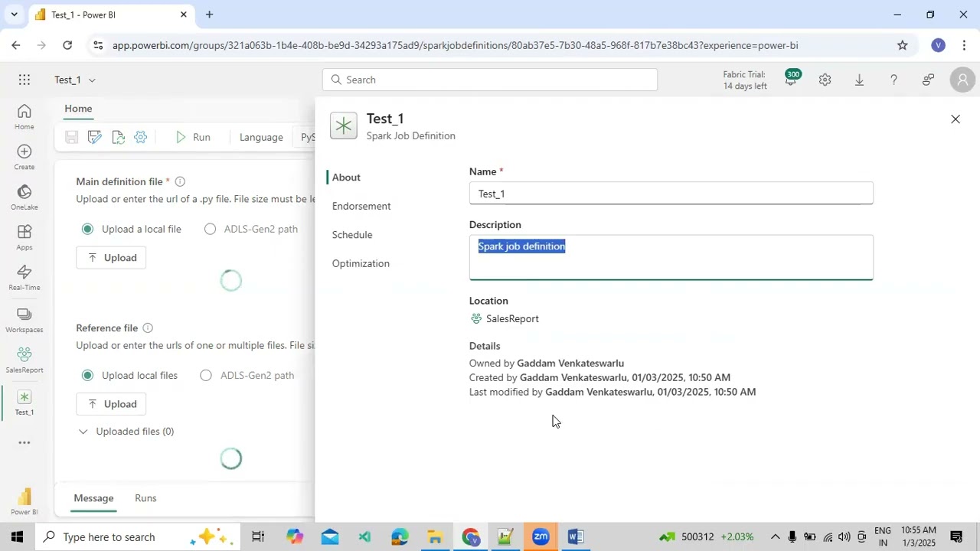Click Upload under Main definition file
The width and height of the screenshot is (980, 551).
tap(111, 258)
